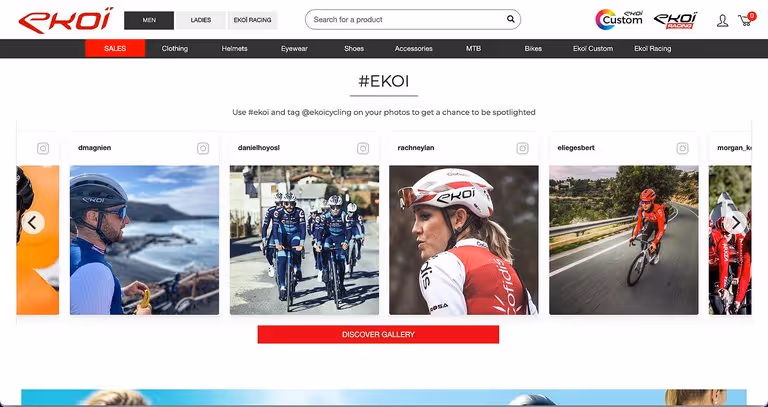Open the Clothing menu
The image size is (768, 407).
[x=175, y=48]
